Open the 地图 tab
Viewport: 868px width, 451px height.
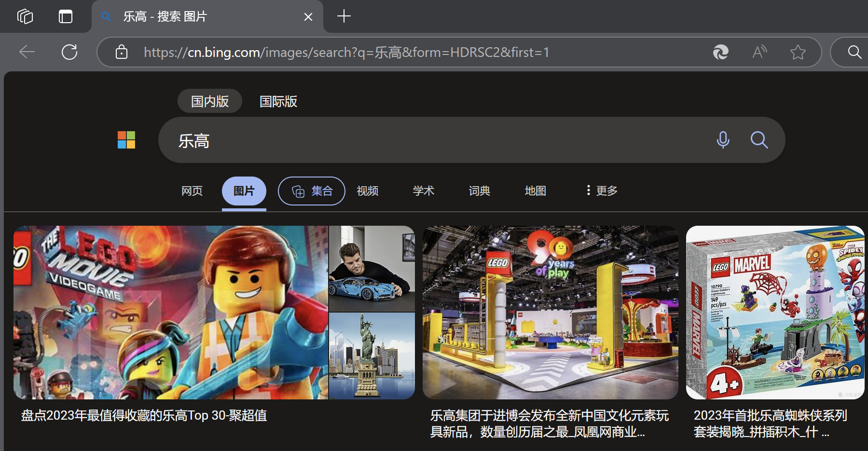pos(536,191)
